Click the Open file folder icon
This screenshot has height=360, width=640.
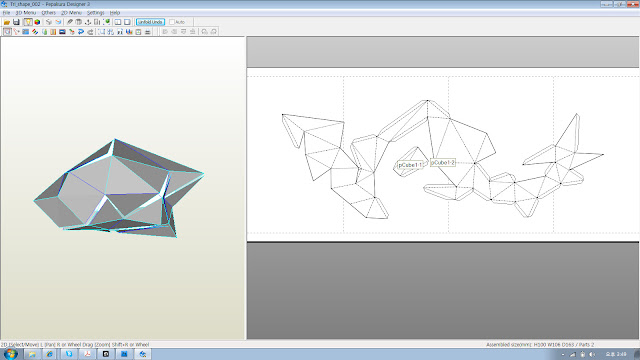pyautogui.click(x=7, y=22)
